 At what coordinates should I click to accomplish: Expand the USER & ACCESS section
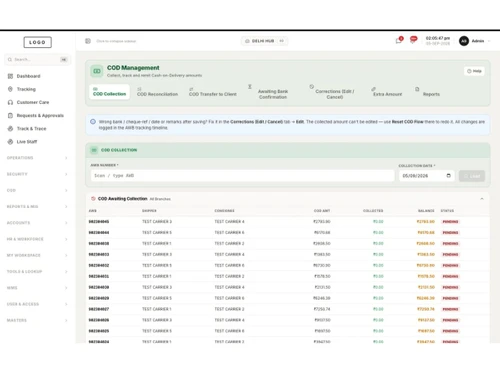click(x=37, y=304)
